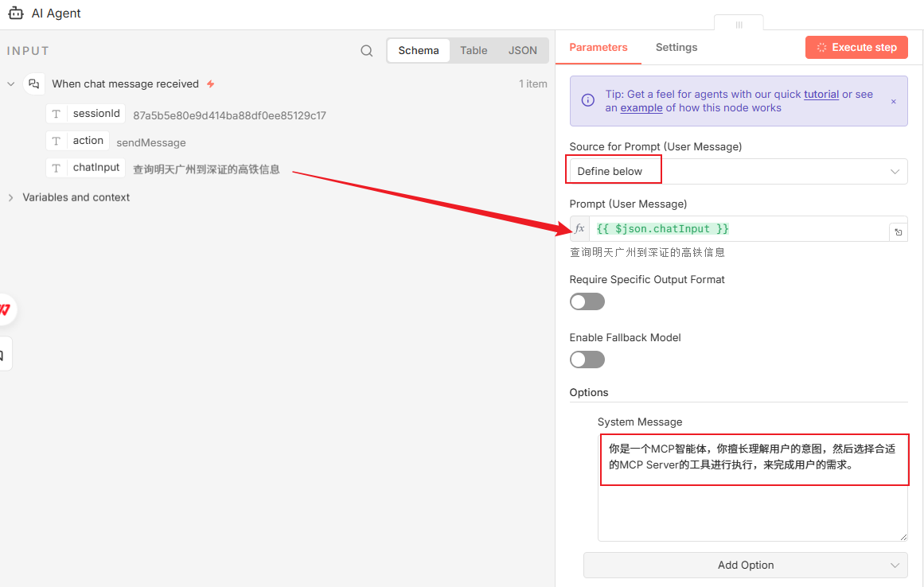Click the red logo button at left edge
The width and height of the screenshot is (924, 587).
4,309
